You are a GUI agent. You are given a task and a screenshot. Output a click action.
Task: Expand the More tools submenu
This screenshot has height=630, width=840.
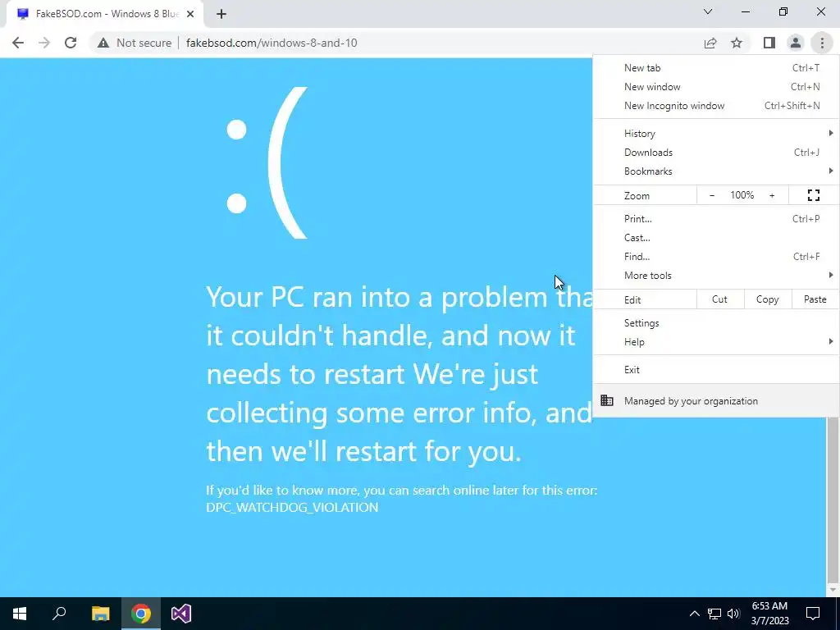(x=716, y=276)
